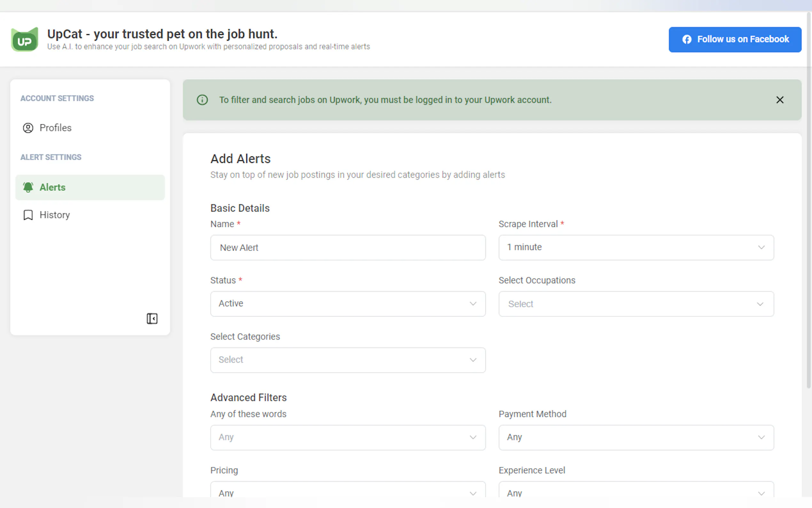Expand the Payment Method dropdown
Viewport: 812px width, 508px height.
(636, 437)
